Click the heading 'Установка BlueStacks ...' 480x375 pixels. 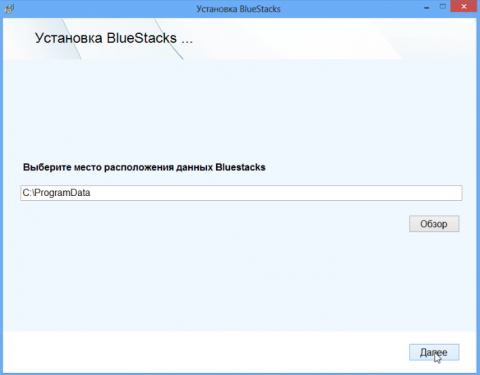coord(114,38)
